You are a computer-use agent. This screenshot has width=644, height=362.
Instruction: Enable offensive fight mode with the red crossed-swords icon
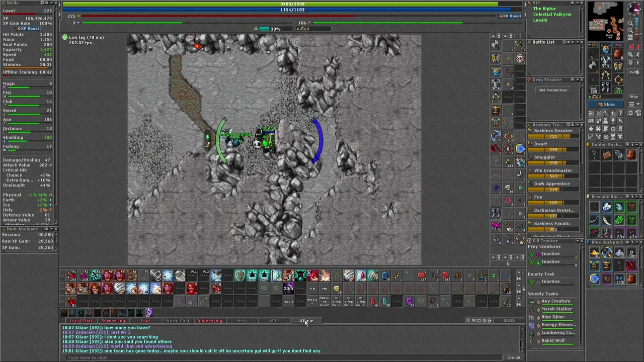[631, 46]
